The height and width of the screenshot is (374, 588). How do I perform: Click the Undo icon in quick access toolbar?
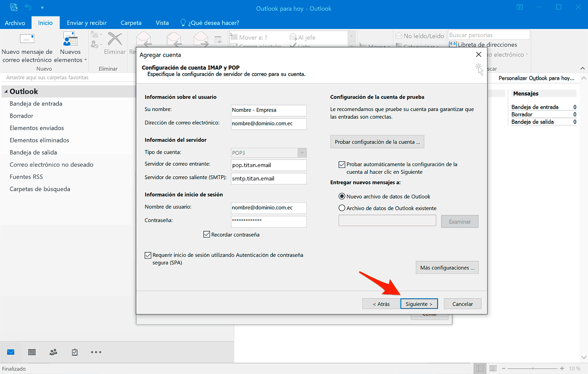coord(27,7)
